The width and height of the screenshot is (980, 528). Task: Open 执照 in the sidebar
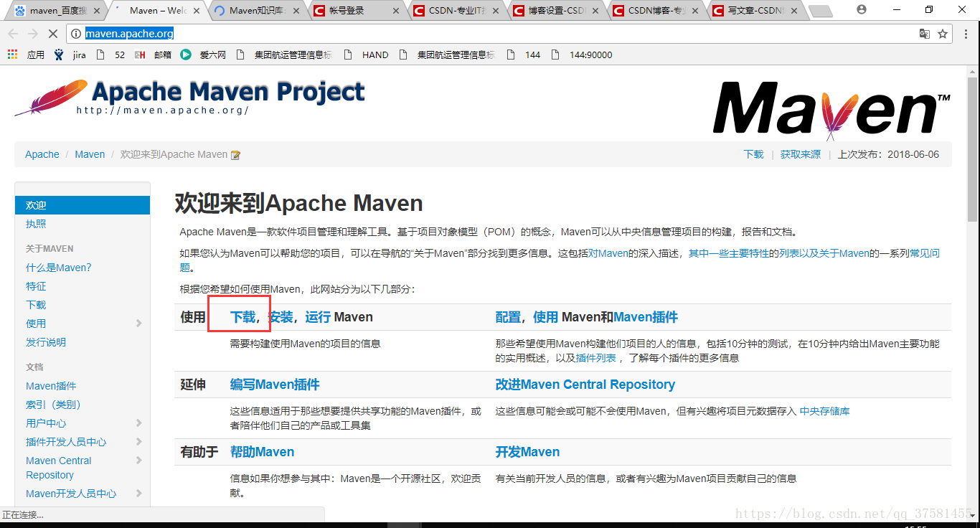[36, 224]
